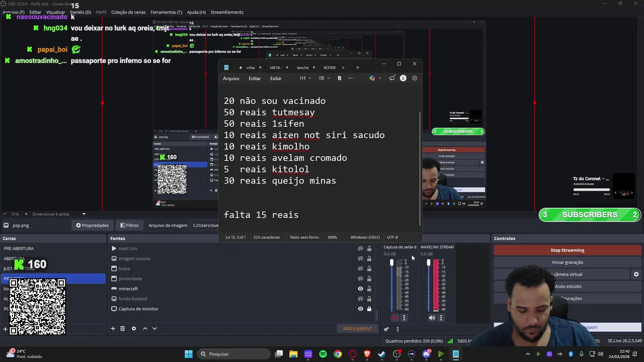Open Dimensionar à janela scaling dropdown
Image resolution: width=644 pixels, height=362 pixels.
pos(59,214)
